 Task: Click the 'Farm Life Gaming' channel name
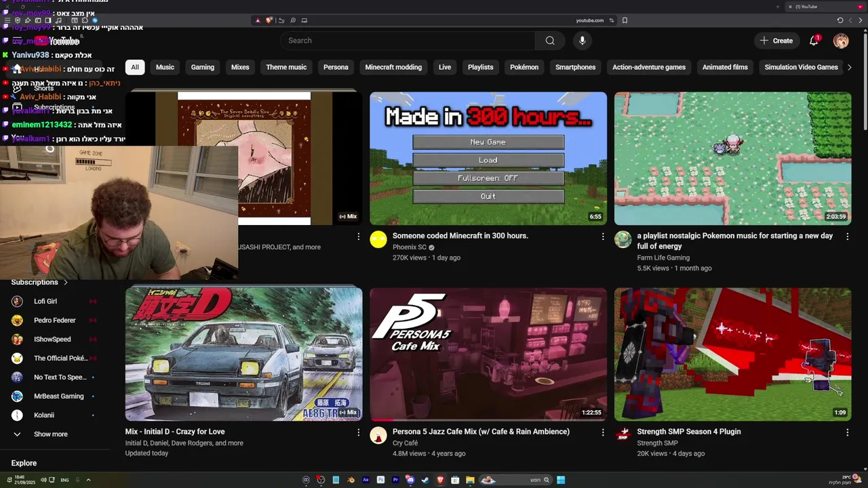click(x=663, y=258)
